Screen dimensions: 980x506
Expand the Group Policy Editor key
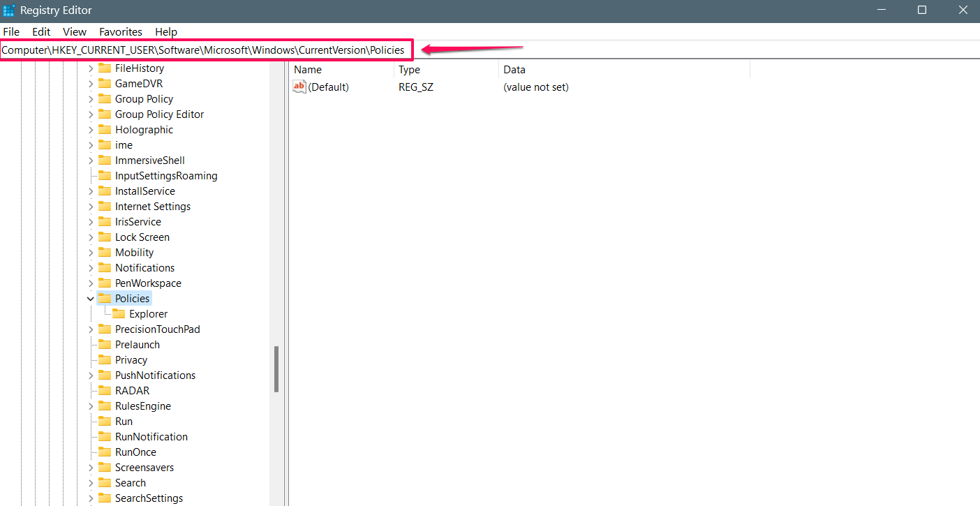pyautogui.click(x=91, y=114)
